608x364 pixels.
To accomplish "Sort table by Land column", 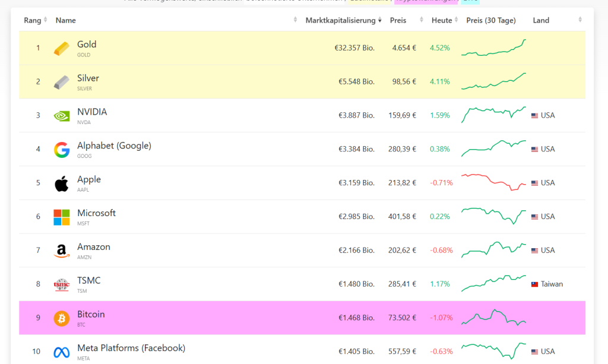I will tap(541, 20).
